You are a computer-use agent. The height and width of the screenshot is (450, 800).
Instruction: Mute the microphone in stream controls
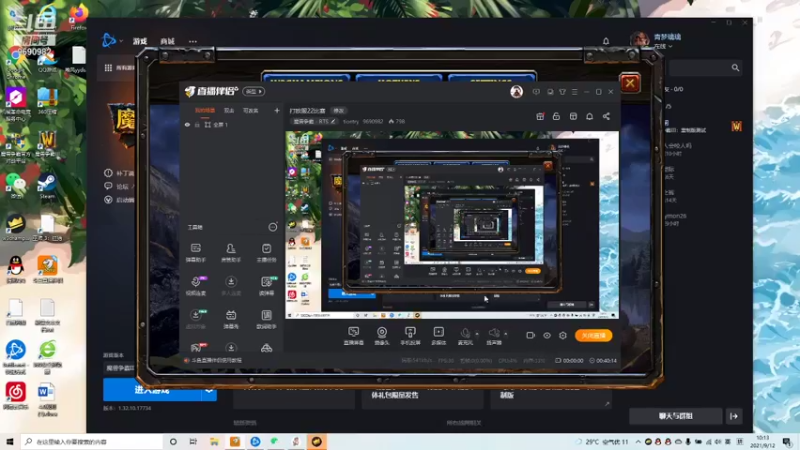[465, 336]
